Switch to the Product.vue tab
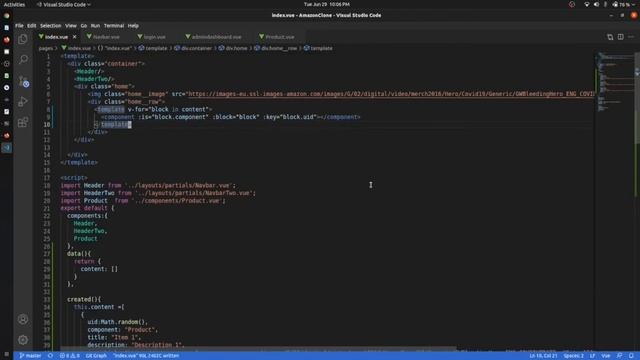 tap(280, 37)
